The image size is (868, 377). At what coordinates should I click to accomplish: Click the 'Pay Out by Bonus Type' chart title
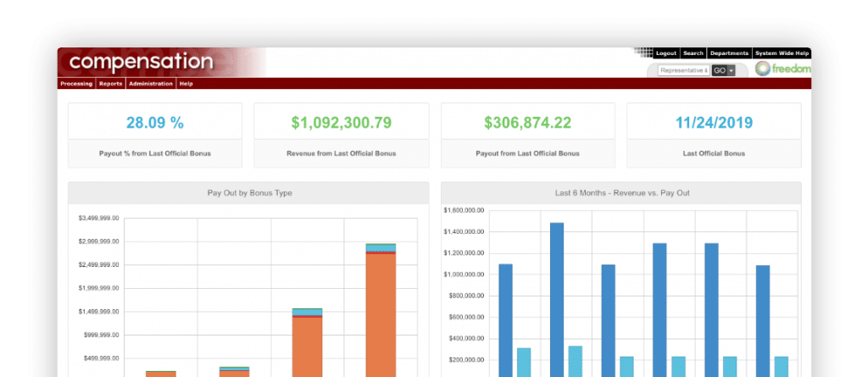coord(250,193)
